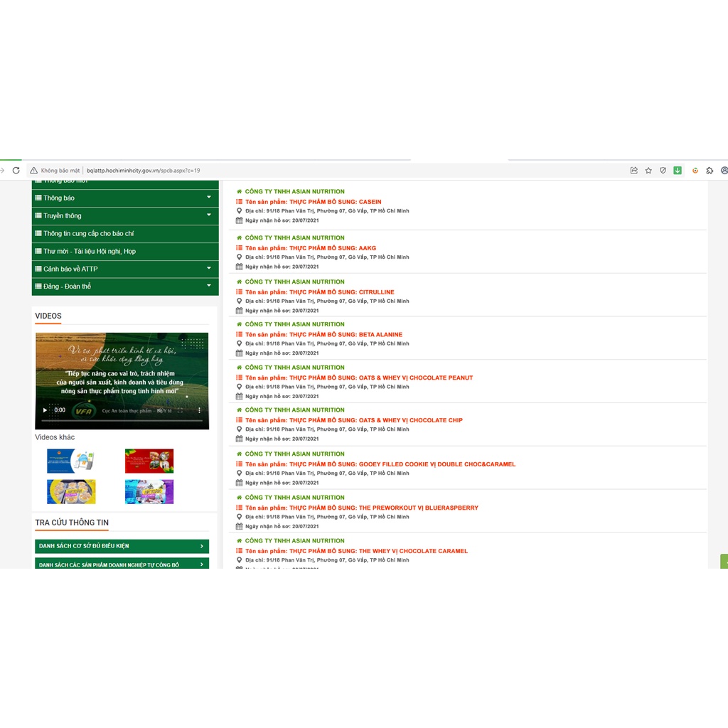Viewport: 728px width, 728px height.
Task: Click the list icon beside CASEIN product
Action: pyautogui.click(x=239, y=201)
